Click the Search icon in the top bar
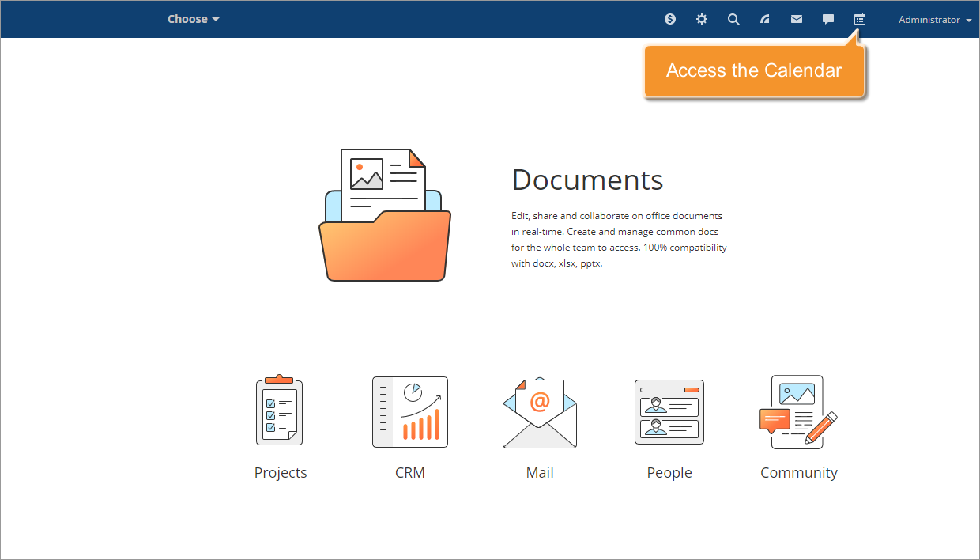This screenshot has width=980, height=560. (x=733, y=19)
